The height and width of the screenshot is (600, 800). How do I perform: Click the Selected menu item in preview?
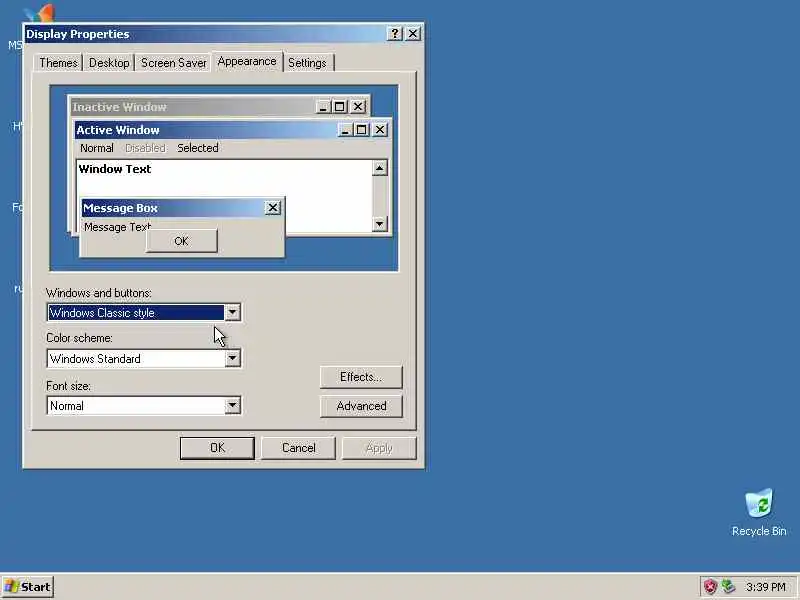point(197,148)
